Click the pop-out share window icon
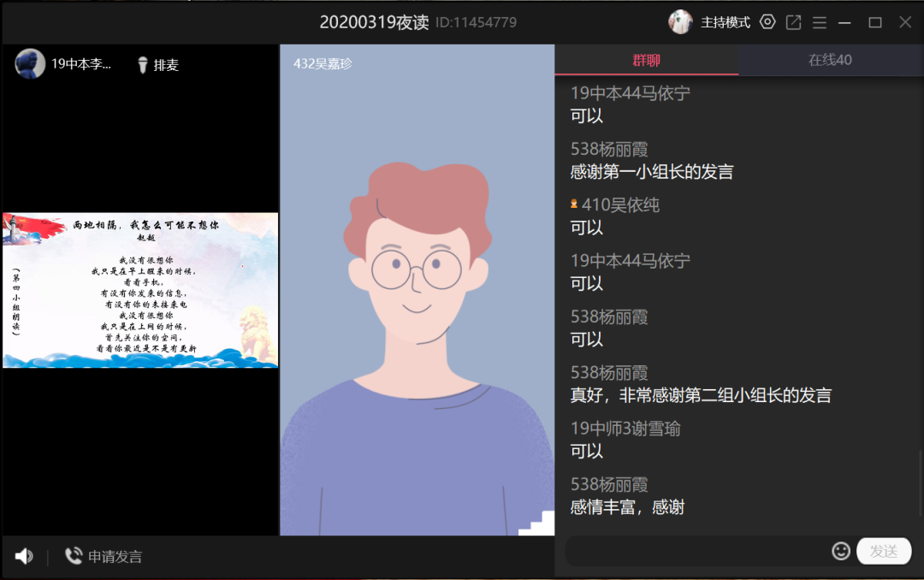924x580 pixels. [794, 22]
